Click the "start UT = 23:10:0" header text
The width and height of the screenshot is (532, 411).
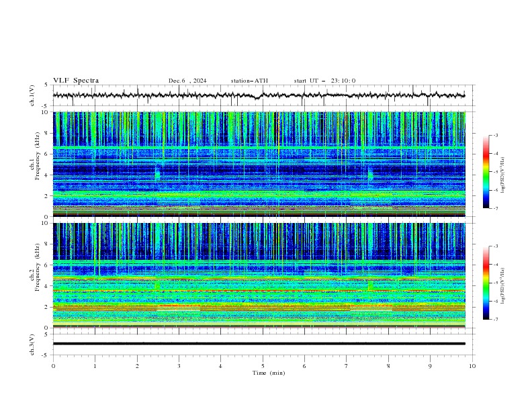pos(324,81)
